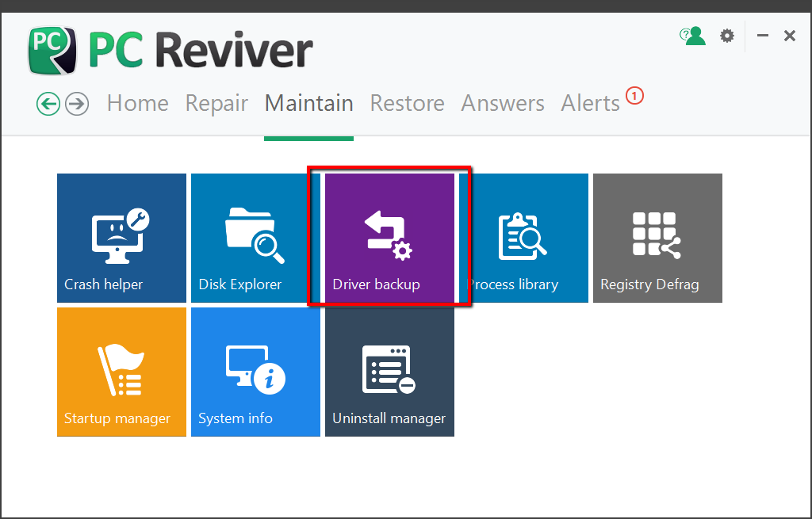Open the Alerts tab
Screen dimensions: 812x519
pos(590,103)
